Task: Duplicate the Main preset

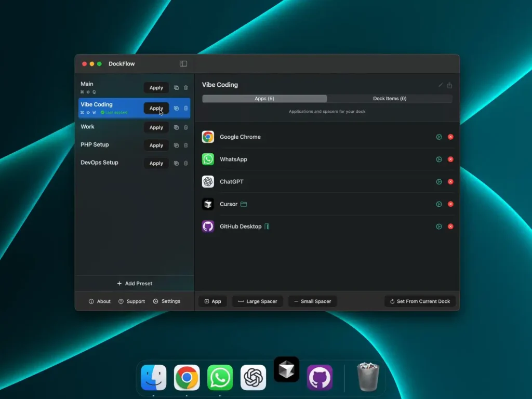Action: (176, 88)
